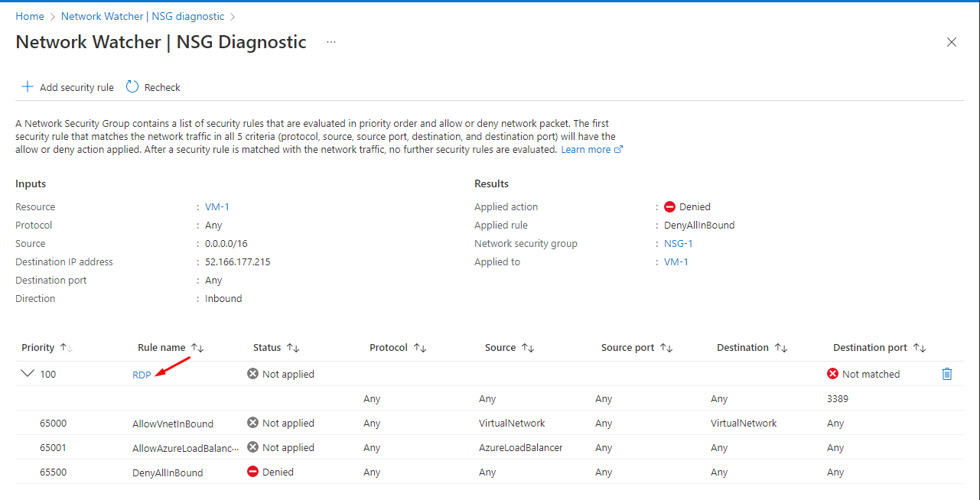This screenshot has width=980, height=500.
Task: Sort by Destination port column
Action: coord(920,348)
